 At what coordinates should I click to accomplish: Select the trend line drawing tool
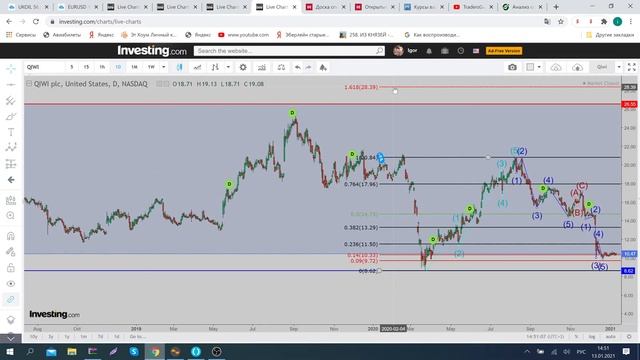11,84
